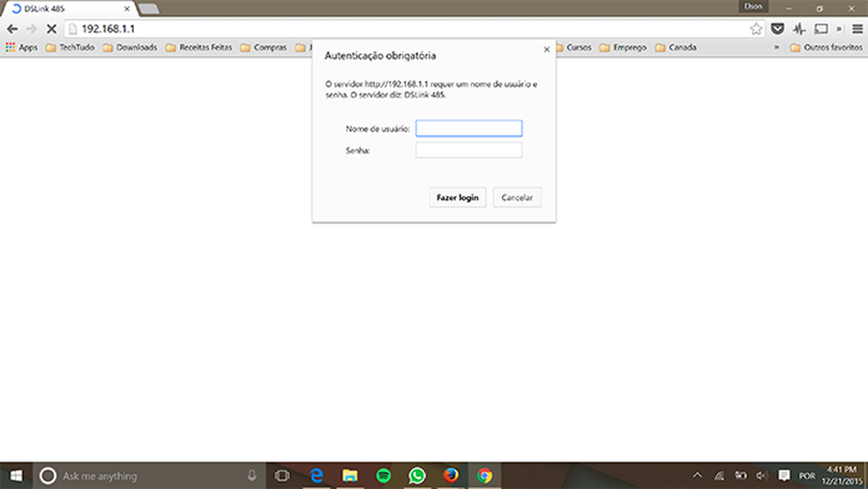Stop loading the page with the X button
The image size is (868, 489).
[x=51, y=29]
